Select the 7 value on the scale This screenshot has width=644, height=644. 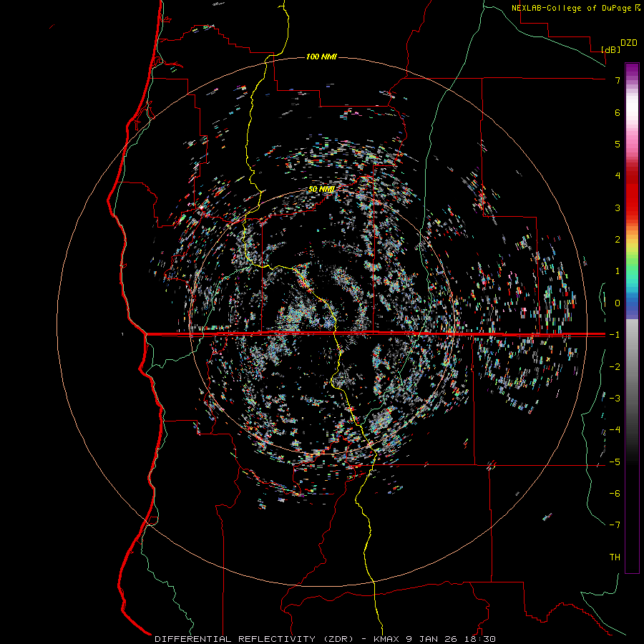(618, 80)
